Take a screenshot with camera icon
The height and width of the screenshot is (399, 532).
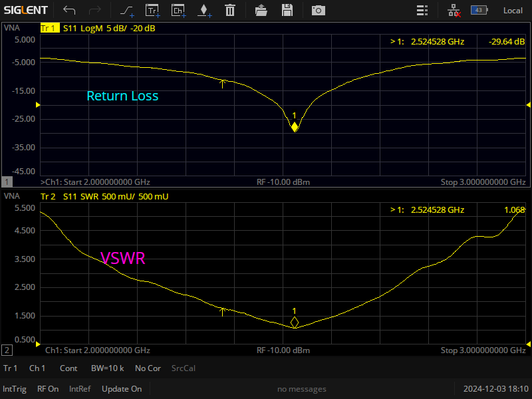point(319,11)
